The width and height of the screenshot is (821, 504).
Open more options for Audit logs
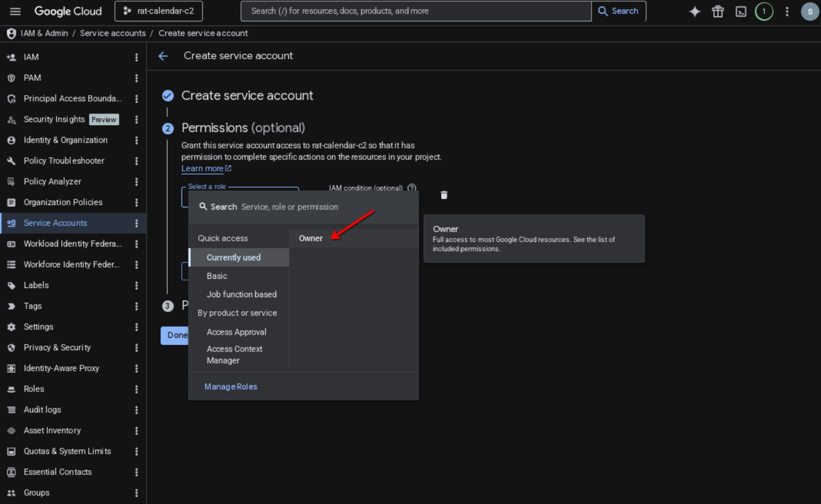click(x=137, y=410)
